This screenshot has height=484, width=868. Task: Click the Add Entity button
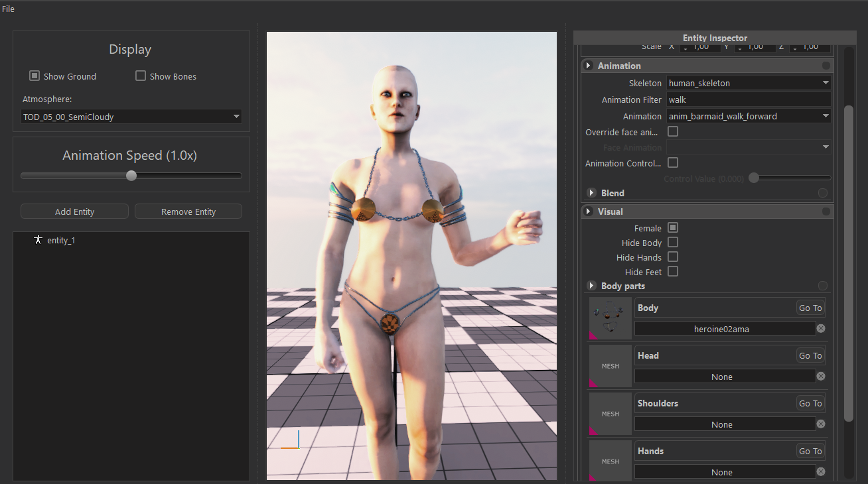(x=74, y=212)
